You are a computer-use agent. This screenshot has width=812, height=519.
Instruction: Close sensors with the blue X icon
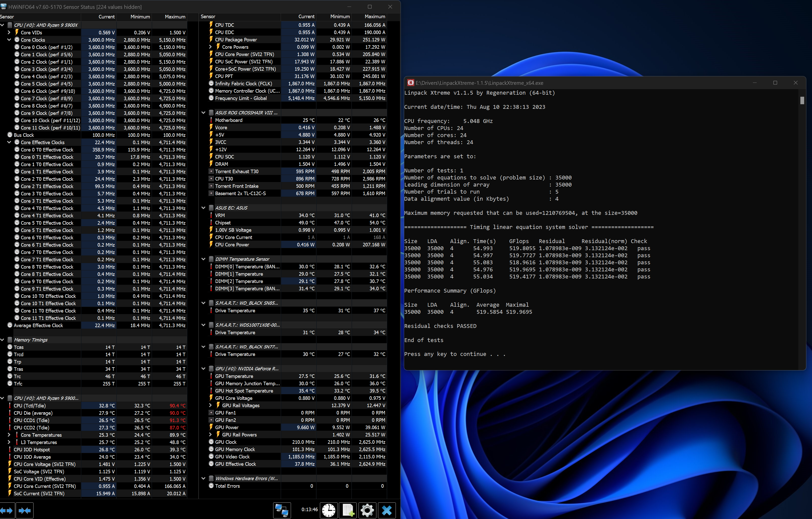387,510
